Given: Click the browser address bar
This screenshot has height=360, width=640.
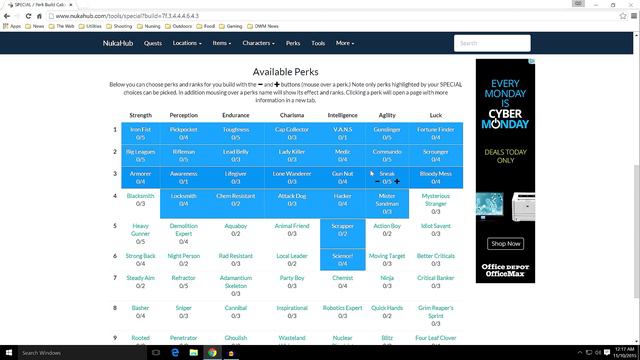Looking at the screenshot, I should tap(331, 16).
